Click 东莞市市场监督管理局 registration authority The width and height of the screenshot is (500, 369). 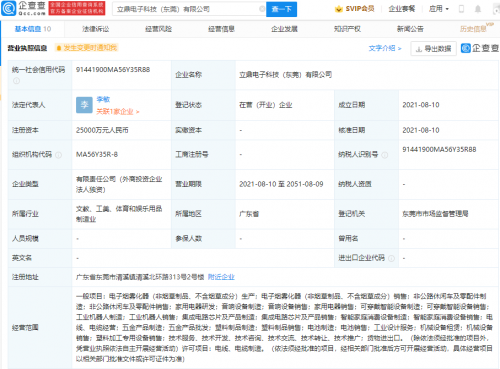[x=435, y=214]
